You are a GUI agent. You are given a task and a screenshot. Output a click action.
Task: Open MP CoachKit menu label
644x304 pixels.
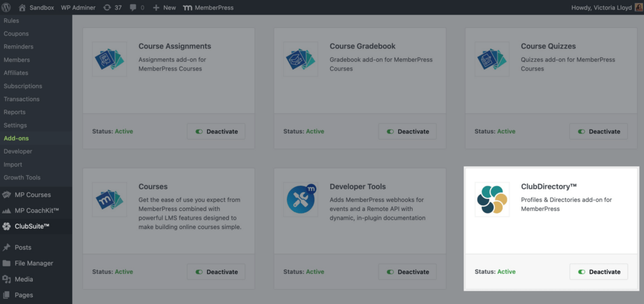(37, 211)
